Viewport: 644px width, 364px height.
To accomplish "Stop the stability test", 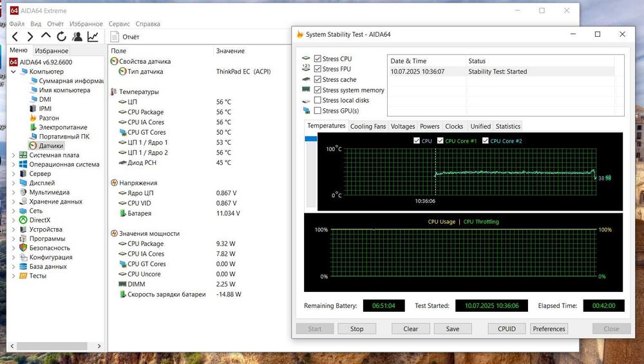I will [x=357, y=329].
